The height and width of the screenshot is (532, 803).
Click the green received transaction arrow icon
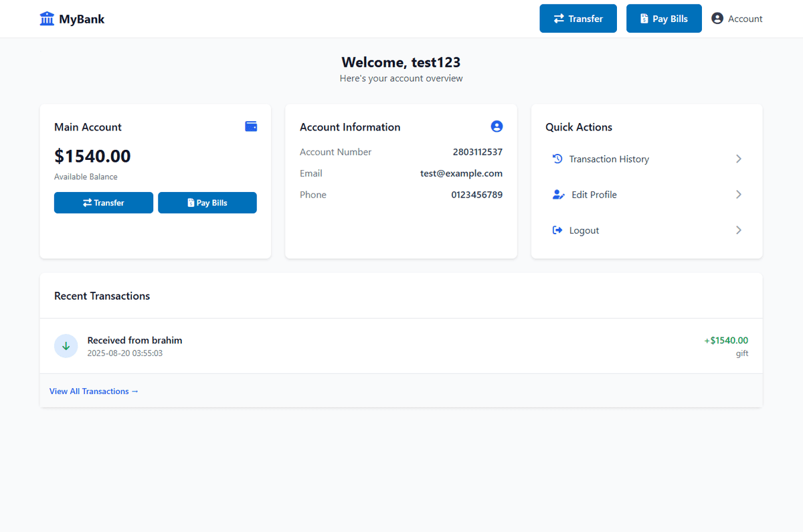point(66,346)
